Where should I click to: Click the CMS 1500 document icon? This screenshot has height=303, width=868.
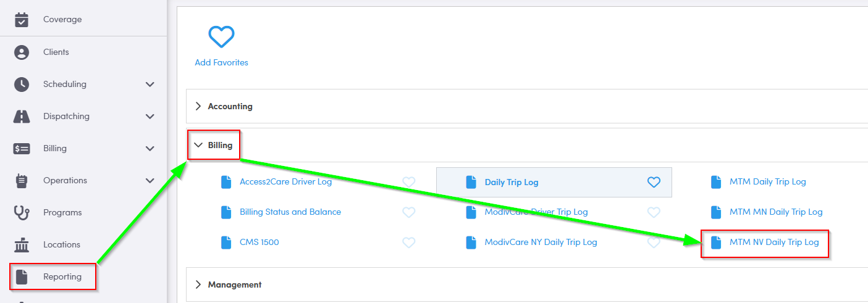coord(226,243)
